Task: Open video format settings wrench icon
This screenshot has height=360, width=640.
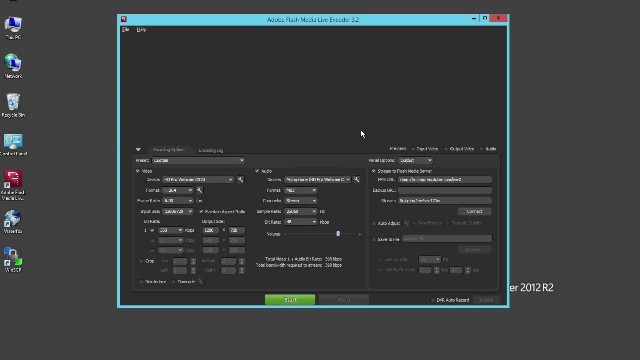Action: coord(200,190)
